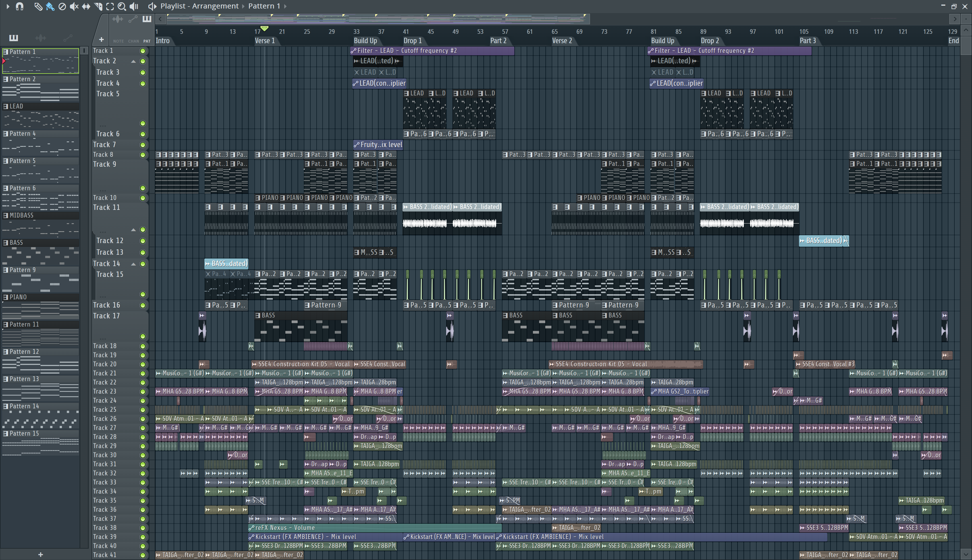Select the Slice tool icon
Viewport: 972px width, 560px height.
pos(98,6)
